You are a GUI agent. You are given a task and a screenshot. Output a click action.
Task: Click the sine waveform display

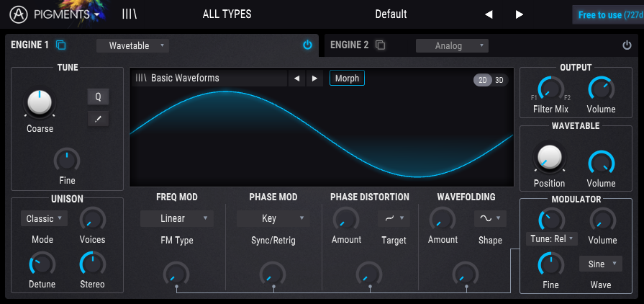(322, 135)
